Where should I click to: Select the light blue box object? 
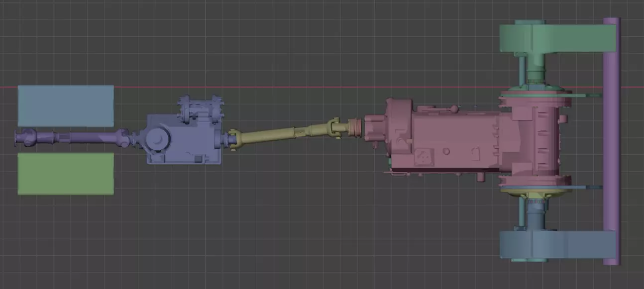(x=66, y=106)
